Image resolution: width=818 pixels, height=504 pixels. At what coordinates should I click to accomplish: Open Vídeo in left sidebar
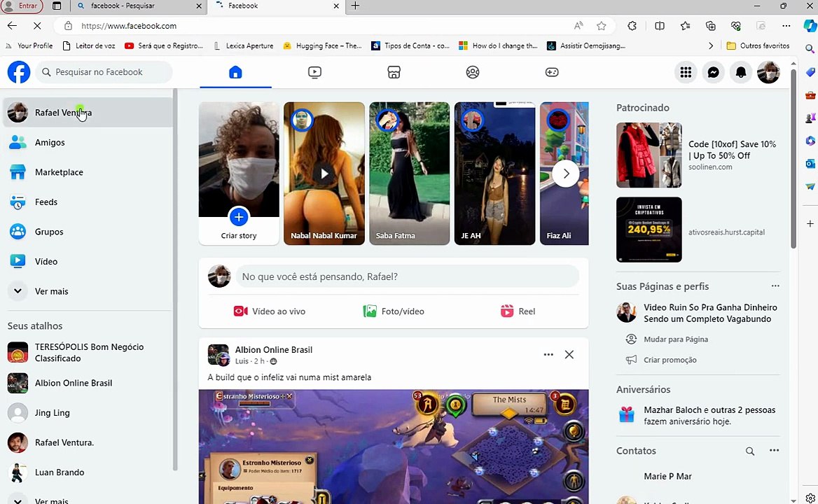pyautogui.click(x=88, y=261)
